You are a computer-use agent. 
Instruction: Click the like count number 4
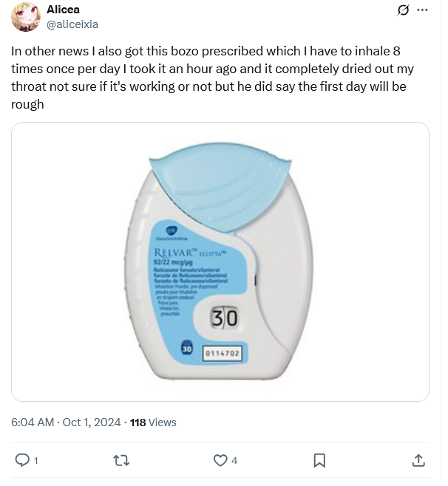[x=234, y=461]
